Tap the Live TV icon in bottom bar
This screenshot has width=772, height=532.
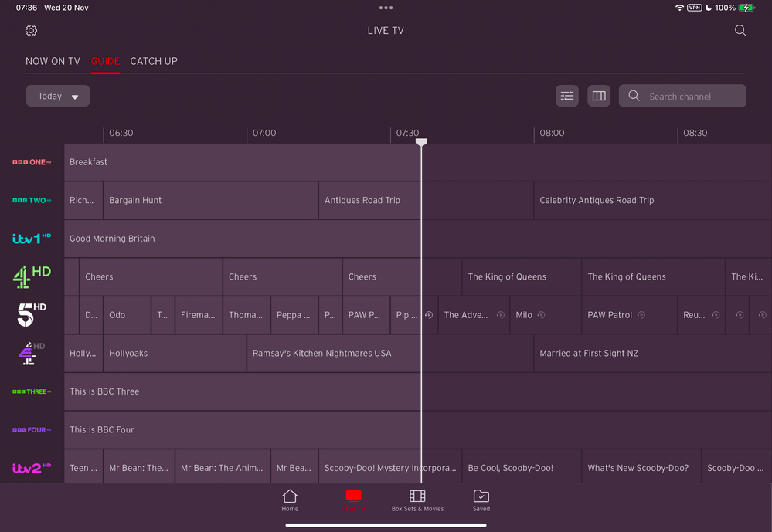click(353, 500)
